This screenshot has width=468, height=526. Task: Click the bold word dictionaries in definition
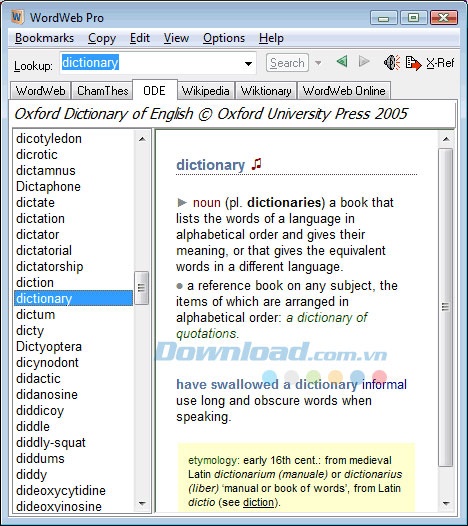[284, 203]
